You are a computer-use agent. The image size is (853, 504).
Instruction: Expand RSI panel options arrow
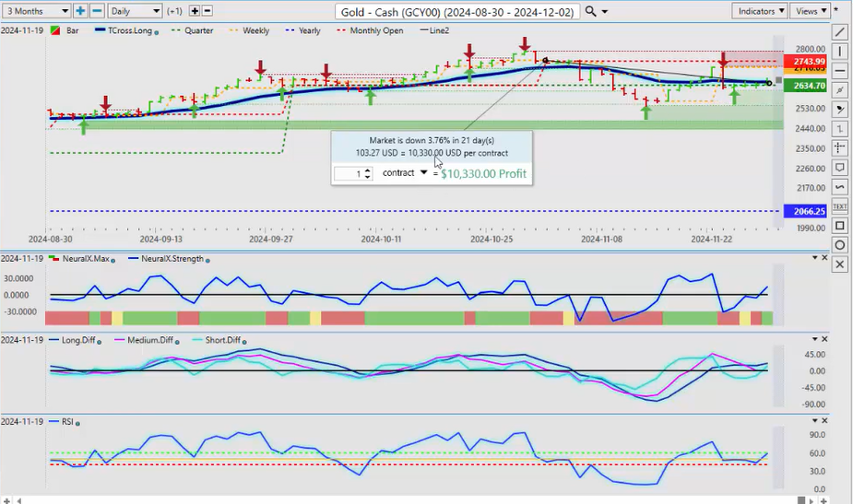(815, 421)
